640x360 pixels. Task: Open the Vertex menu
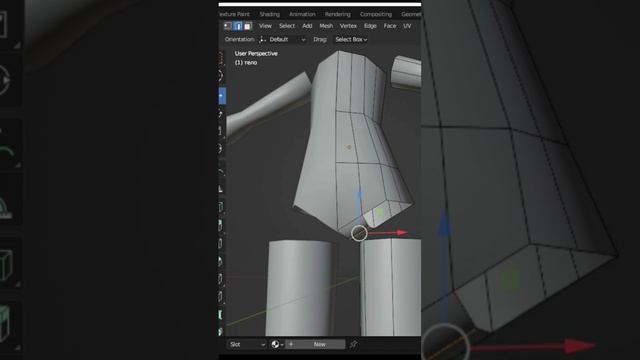(x=348, y=26)
